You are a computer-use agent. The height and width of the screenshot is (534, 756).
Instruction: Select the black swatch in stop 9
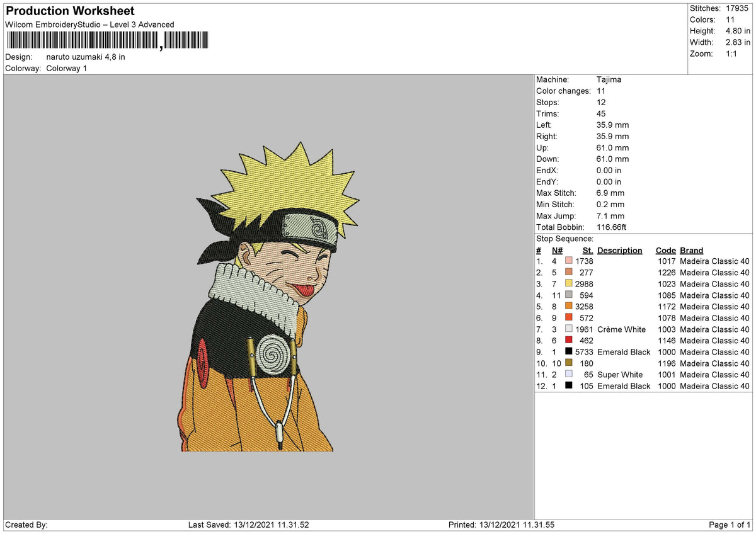[x=569, y=352]
